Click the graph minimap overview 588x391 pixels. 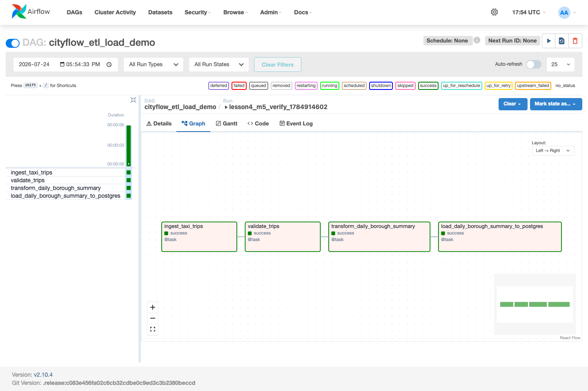[x=535, y=304]
